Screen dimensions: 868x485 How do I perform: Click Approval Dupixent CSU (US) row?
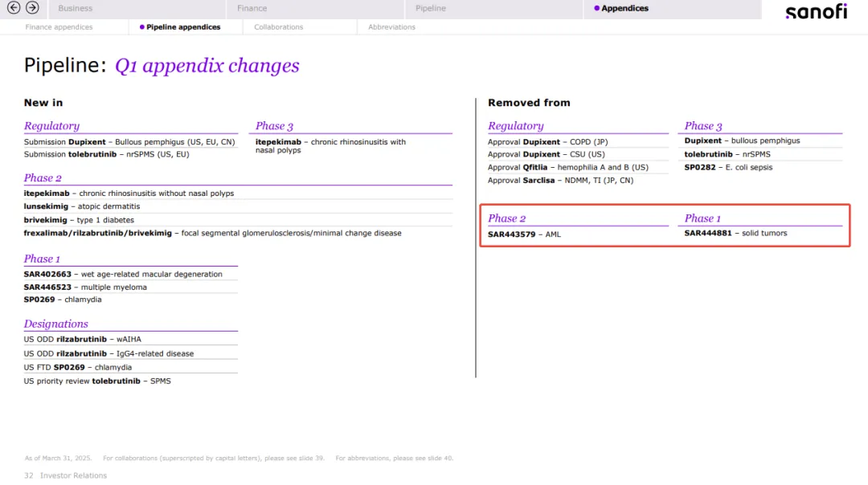pyautogui.click(x=547, y=154)
